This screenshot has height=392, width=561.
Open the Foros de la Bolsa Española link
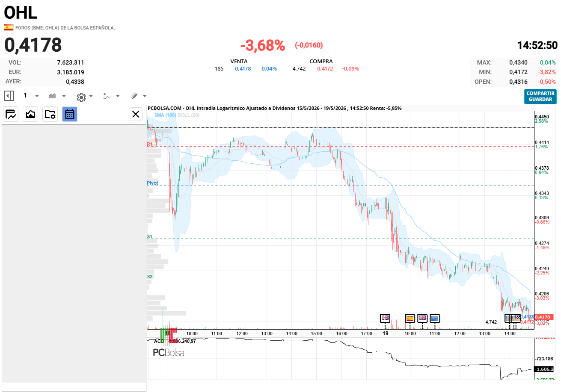tap(65, 28)
